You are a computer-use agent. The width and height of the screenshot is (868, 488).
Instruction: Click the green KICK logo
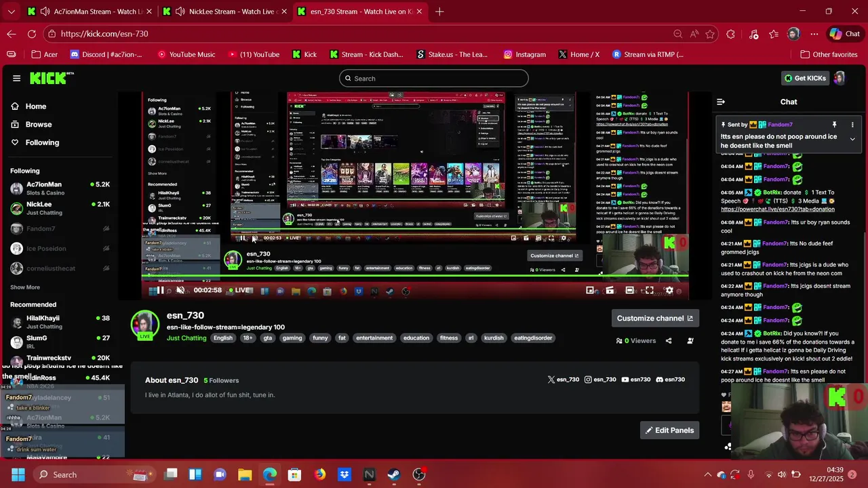[52, 78]
